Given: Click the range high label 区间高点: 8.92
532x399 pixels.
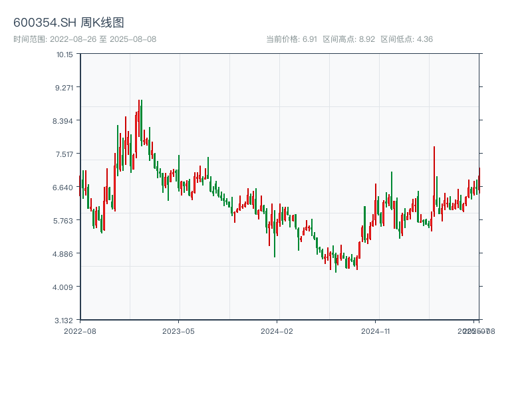Looking at the screenshot, I should point(348,39).
